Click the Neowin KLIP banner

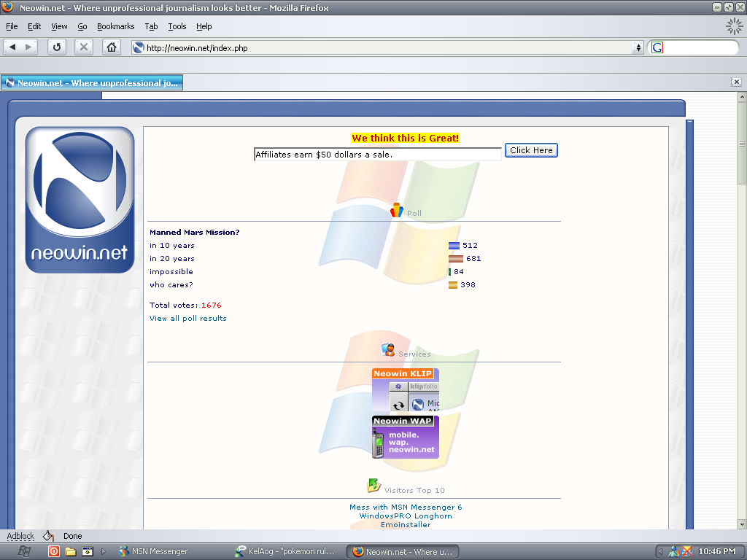pos(406,389)
